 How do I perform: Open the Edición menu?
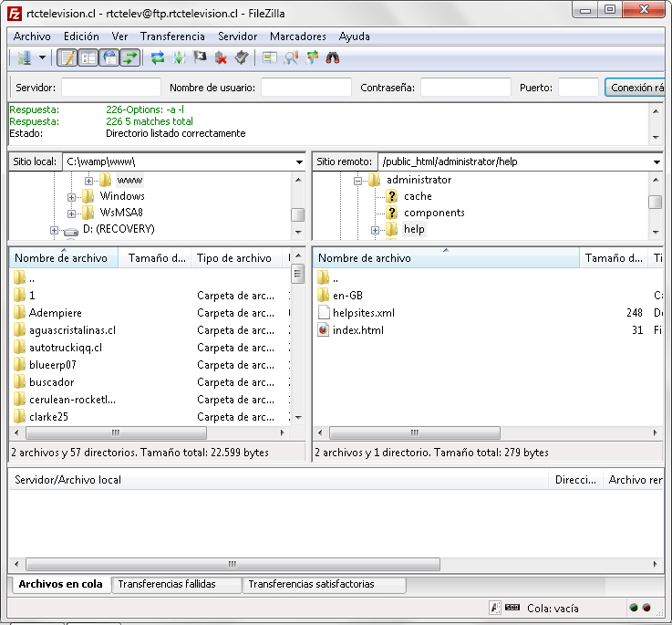(81, 36)
